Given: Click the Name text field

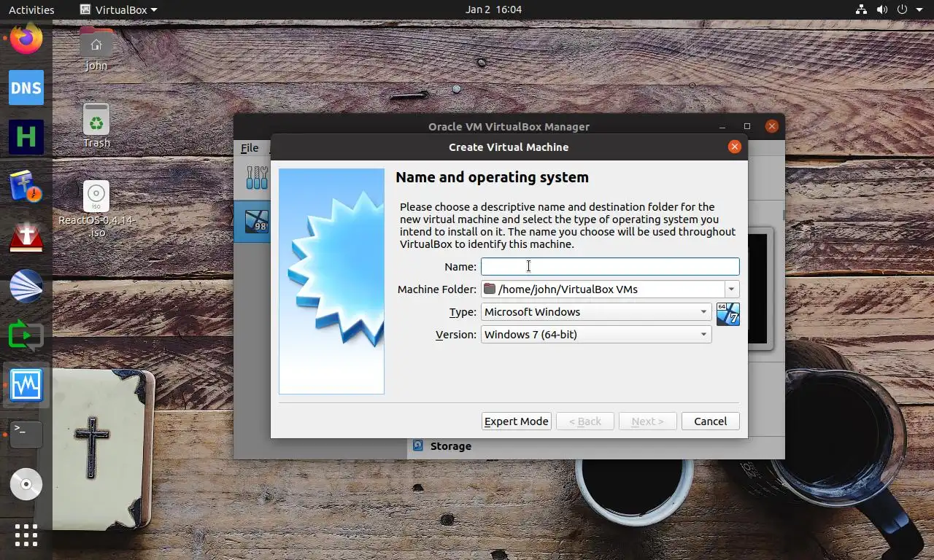Looking at the screenshot, I should pyautogui.click(x=610, y=266).
